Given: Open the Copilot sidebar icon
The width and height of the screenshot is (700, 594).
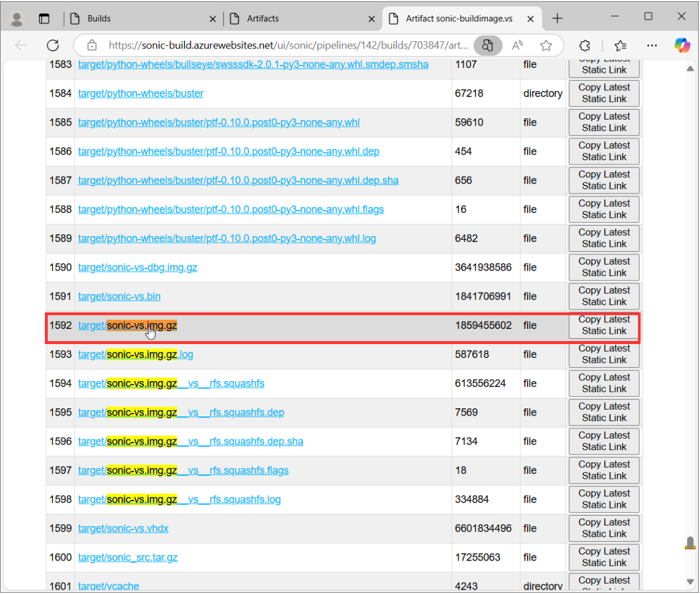Looking at the screenshot, I should [682, 46].
